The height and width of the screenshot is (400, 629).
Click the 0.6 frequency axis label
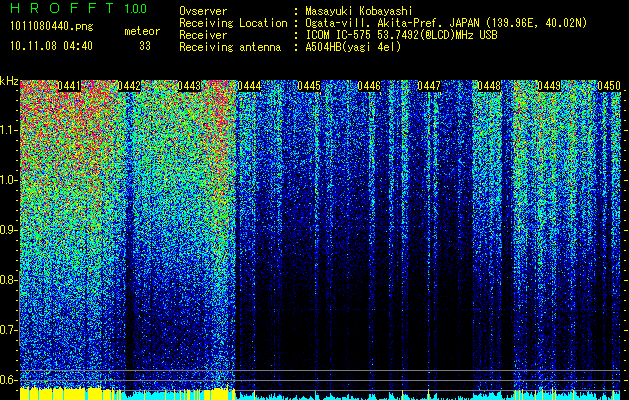point(8,380)
